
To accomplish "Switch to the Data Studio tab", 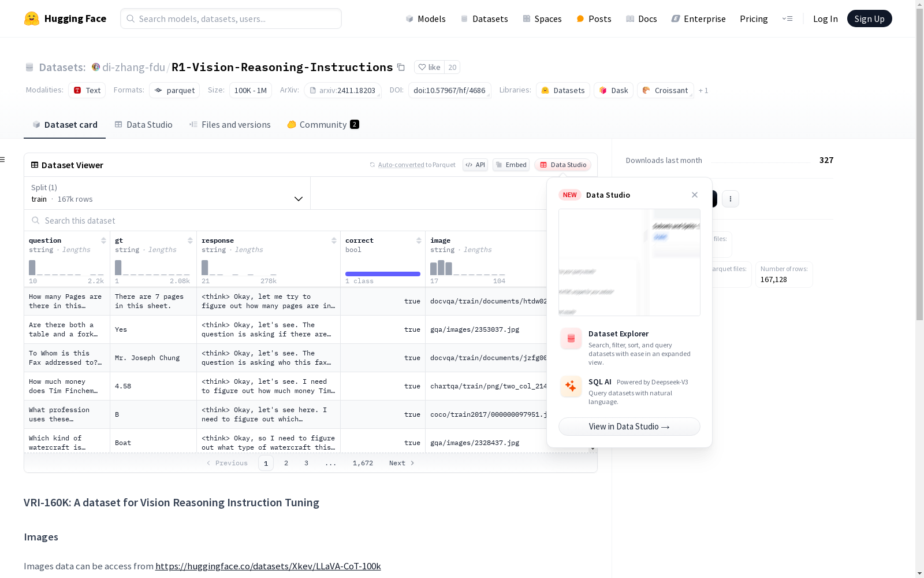I will (143, 124).
